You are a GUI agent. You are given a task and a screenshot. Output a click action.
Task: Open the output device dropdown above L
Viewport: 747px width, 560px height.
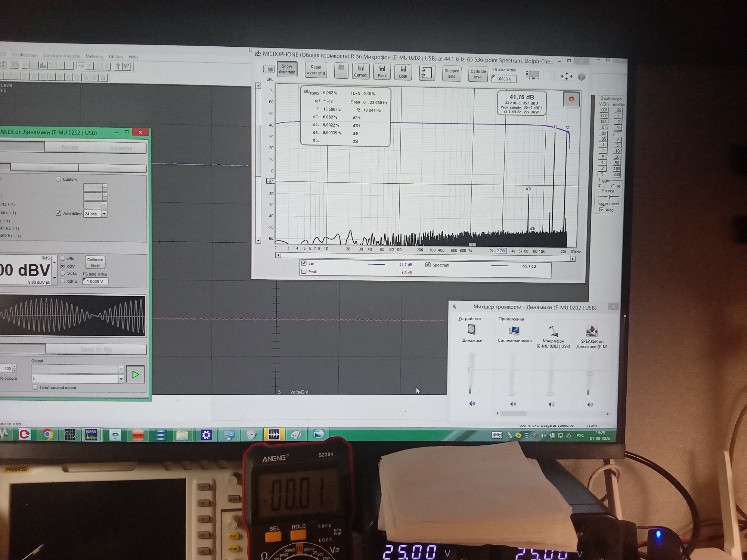[121, 369]
